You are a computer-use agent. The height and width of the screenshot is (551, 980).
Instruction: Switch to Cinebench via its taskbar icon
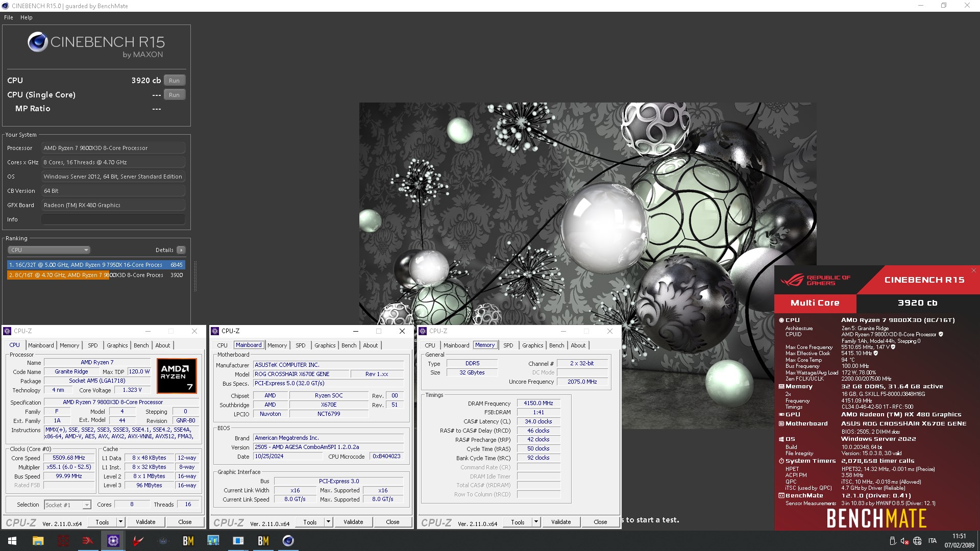click(288, 541)
